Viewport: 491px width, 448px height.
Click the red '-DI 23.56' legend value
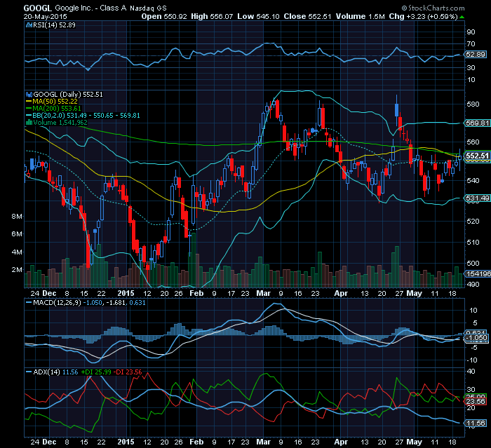click(128, 372)
